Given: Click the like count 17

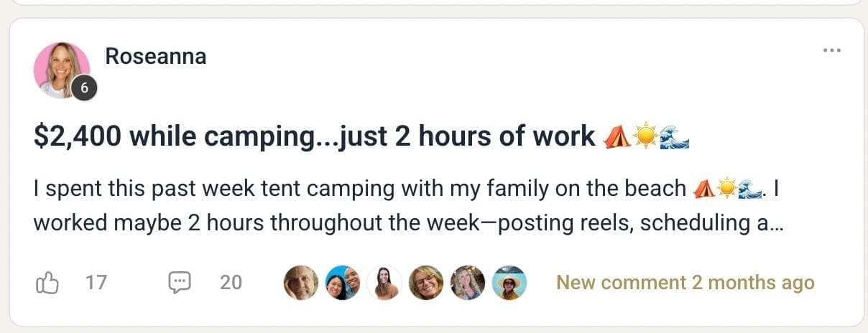Looking at the screenshot, I should (x=96, y=283).
